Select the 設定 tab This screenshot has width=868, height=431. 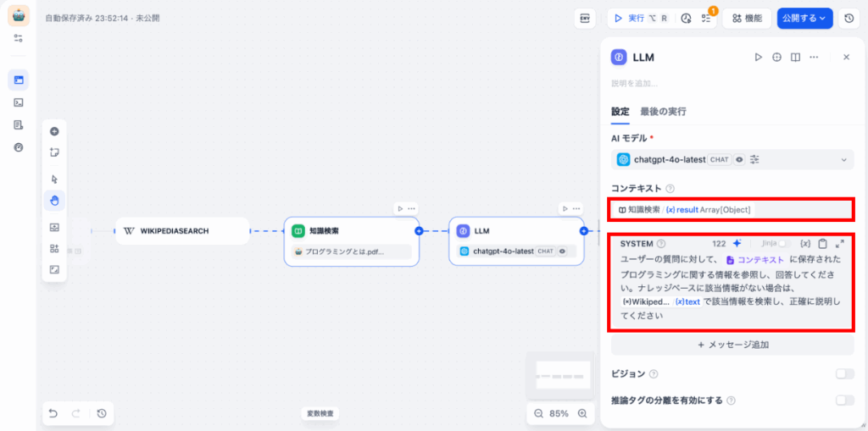point(620,111)
